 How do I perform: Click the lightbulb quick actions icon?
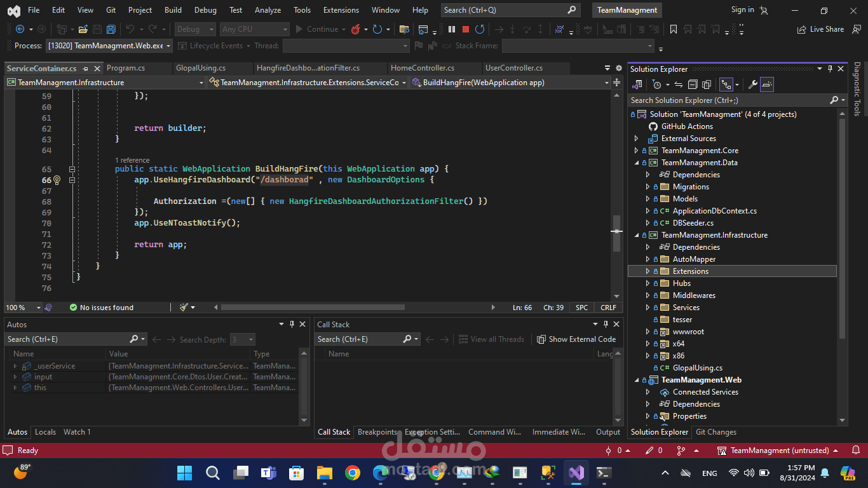[x=57, y=180]
